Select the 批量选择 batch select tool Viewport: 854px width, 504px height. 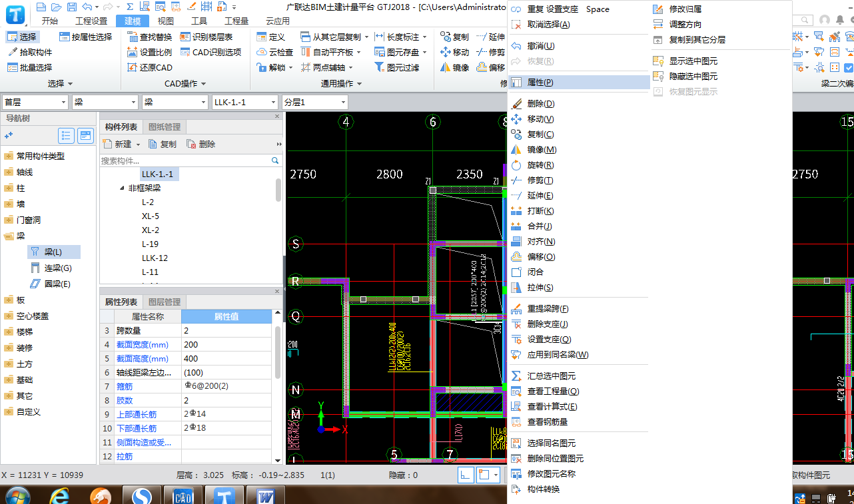tap(29, 67)
